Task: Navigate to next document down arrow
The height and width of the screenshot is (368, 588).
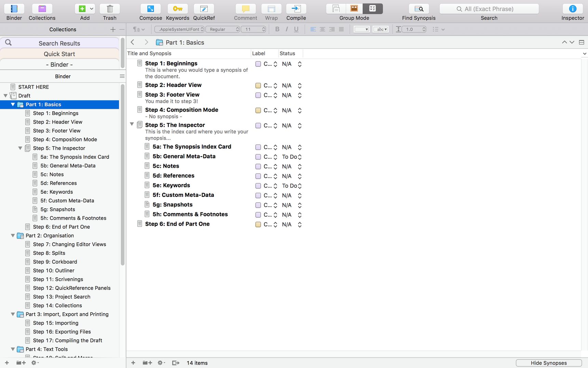Action: point(572,42)
